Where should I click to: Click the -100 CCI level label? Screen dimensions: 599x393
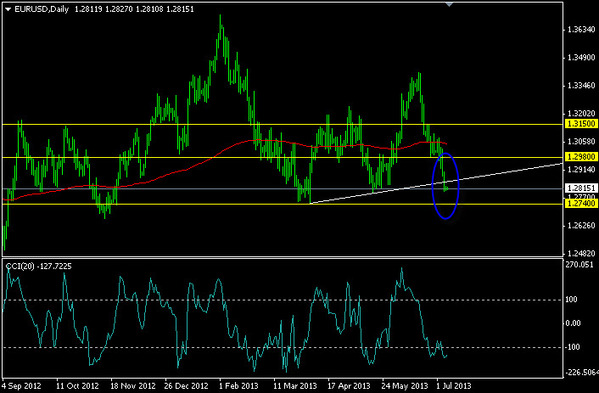click(572, 347)
